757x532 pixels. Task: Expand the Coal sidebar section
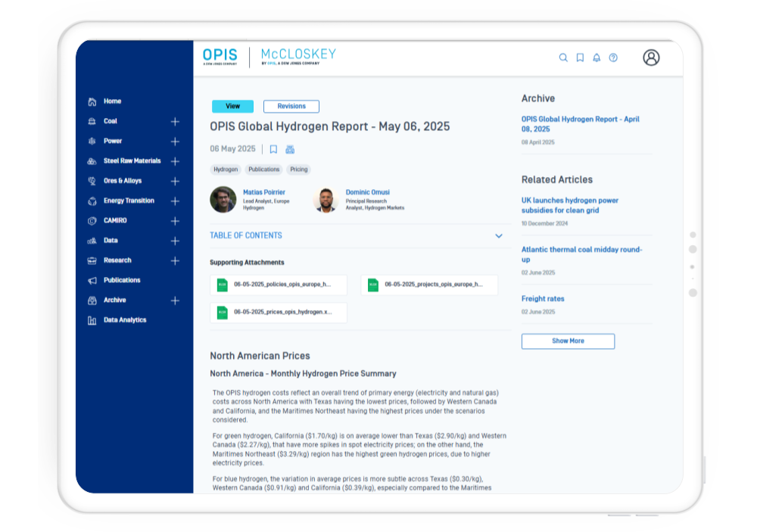click(x=175, y=121)
